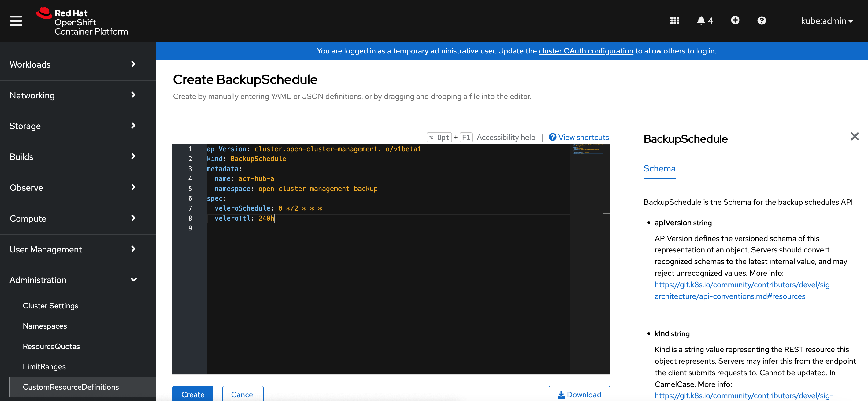
Task: Open the kube:admin user dropdown
Action: [x=826, y=21]
